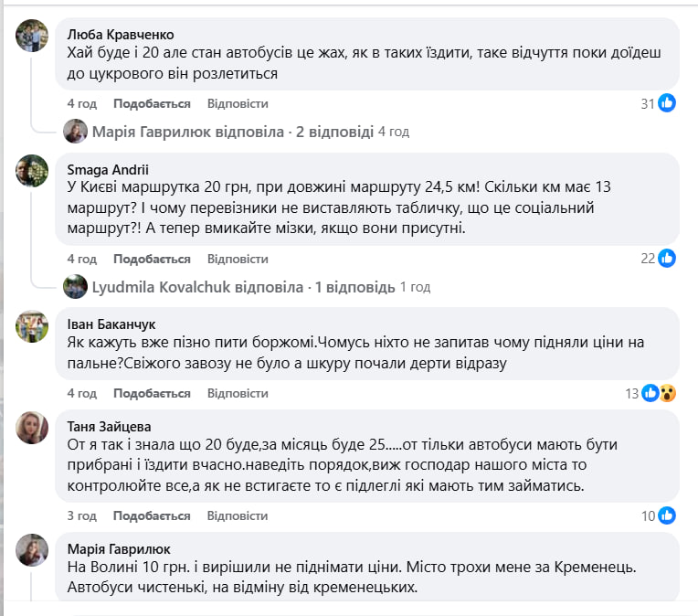Open small Lyudmila Kovalchuk reply avatar
698x616 pixels.
(x=75, y=287)
